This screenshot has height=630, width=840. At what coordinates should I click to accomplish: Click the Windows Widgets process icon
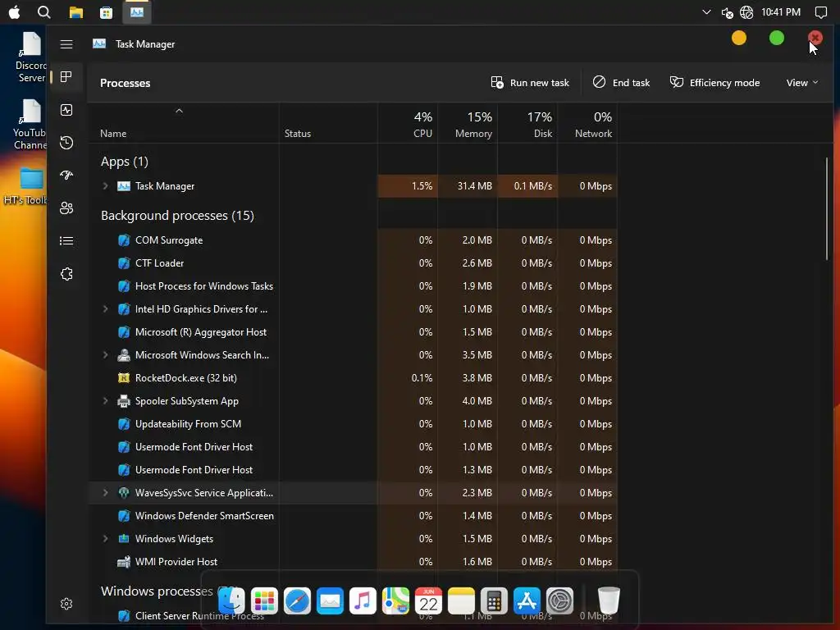[124, 538]
